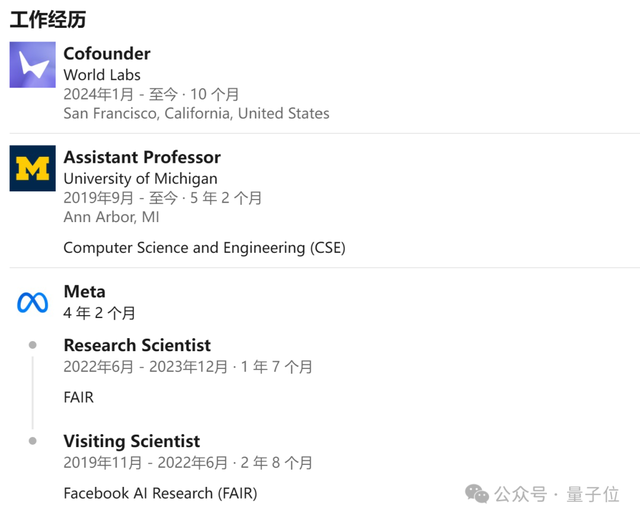Screen dimensions: 640x520
Task: Click the Meta infinity logo
Action: point(32,302)
